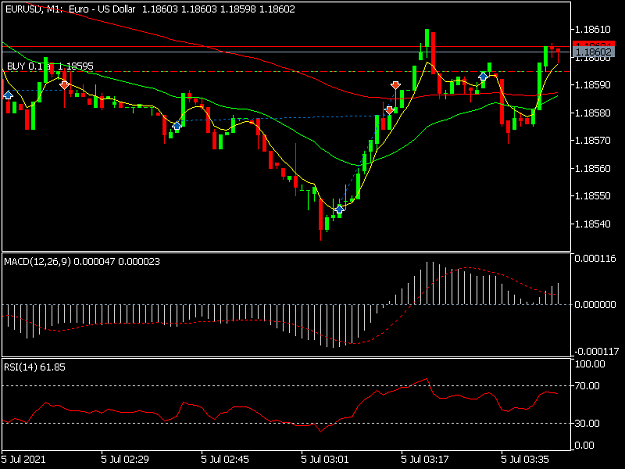Click the 0.00 RSI scale value
This screenshot has width=625, height=469.
[x=584, y=445]
